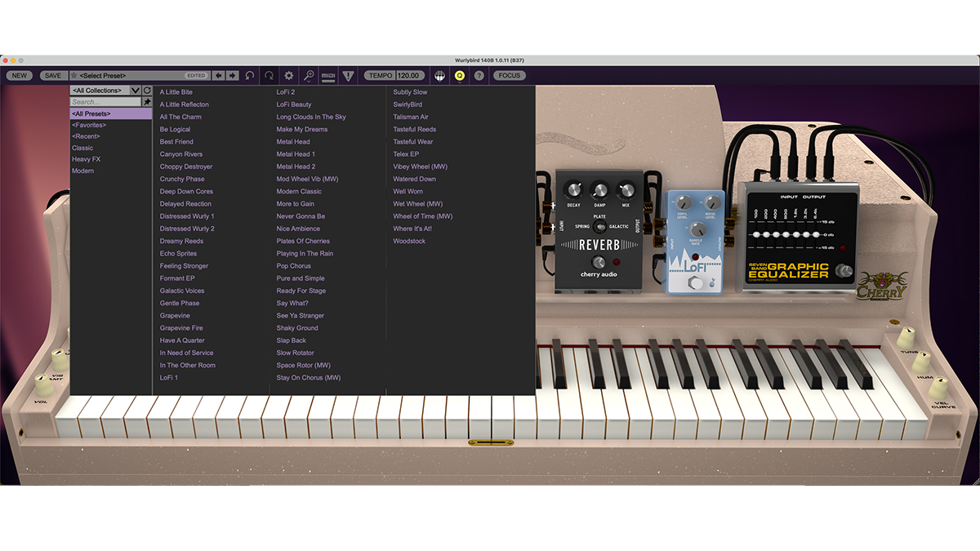980x551 pixels.
Task: Click the Reverb Damp knob
Action: (x=599, y=189)
